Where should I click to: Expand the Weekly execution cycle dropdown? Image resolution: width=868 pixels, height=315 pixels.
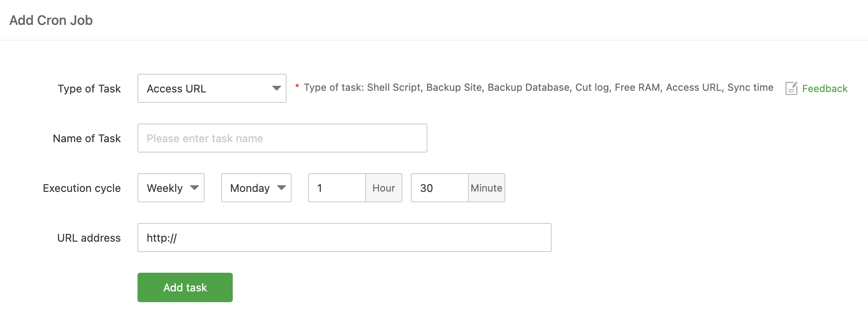pos(171,188)
